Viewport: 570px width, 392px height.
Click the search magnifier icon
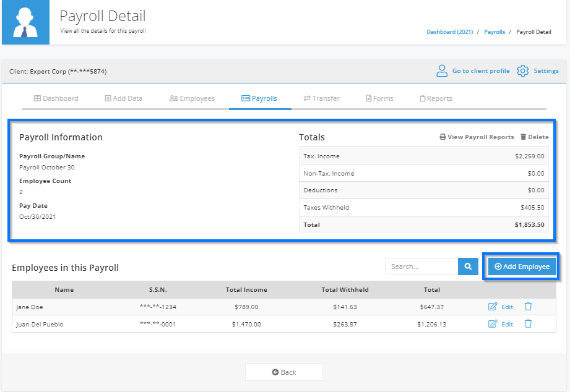(x=468, y=266)
